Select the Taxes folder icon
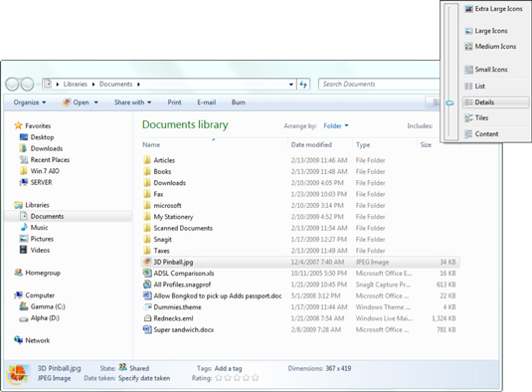This screenshot has width=532, height=392. (146, 251)
